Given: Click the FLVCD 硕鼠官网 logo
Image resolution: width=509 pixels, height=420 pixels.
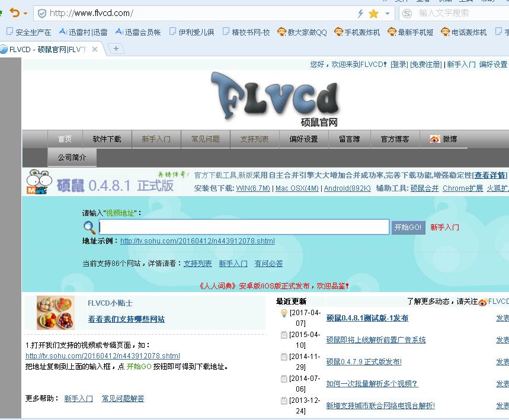Looking at the screenshot, I should tap(276, 100).
